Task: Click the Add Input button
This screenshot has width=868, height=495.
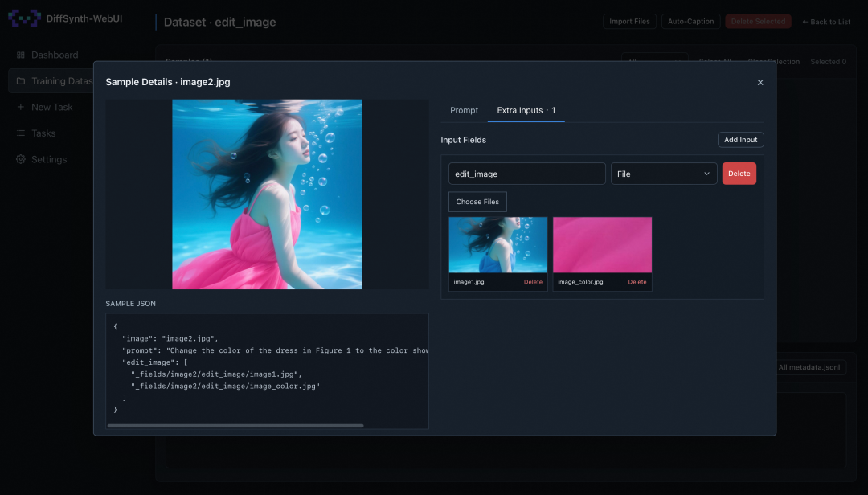Action: tap(741, 140)
